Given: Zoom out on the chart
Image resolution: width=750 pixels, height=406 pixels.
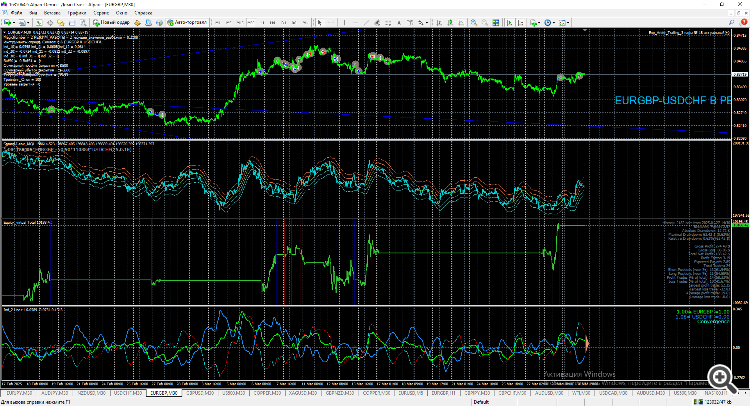Looking at the screenshot, I should (485, 22).
